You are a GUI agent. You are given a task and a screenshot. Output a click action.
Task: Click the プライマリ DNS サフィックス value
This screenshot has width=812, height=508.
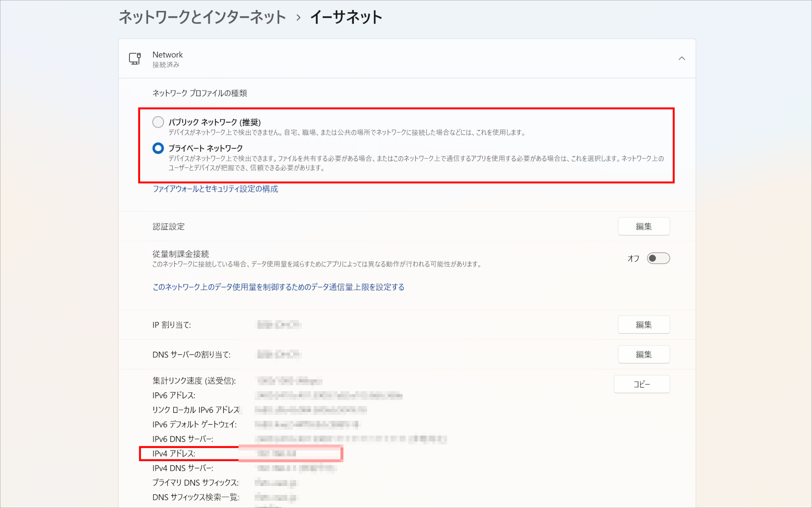pos(275,482)
